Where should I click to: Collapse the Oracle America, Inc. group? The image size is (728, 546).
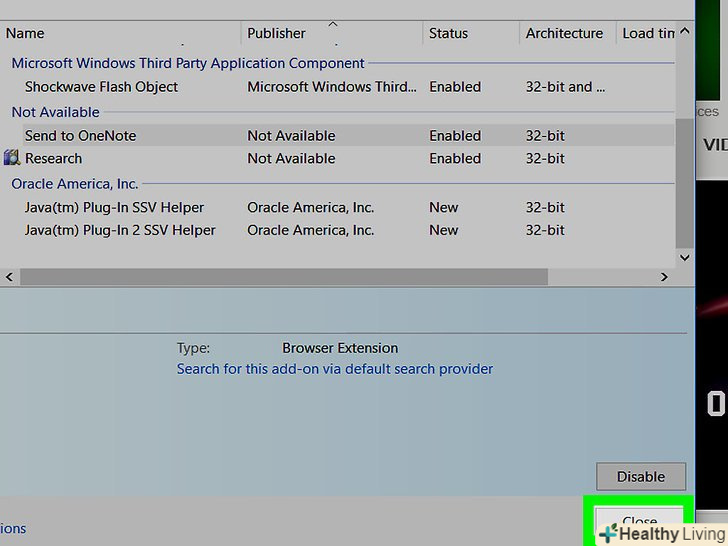tap(75, 184)
